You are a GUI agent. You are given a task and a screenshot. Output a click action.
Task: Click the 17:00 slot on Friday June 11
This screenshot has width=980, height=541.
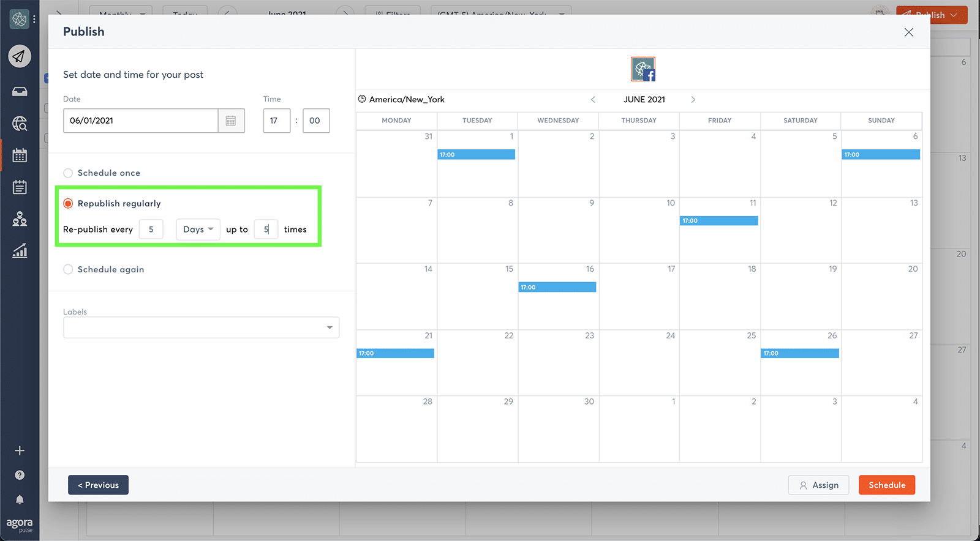coord(719,221)
